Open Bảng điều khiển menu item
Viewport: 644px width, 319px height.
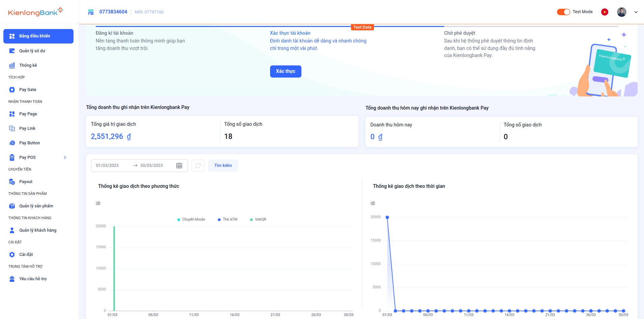coord(38,36)
